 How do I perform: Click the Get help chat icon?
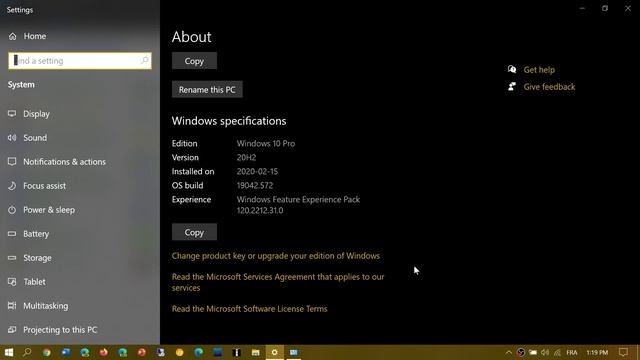coord(512,69)
